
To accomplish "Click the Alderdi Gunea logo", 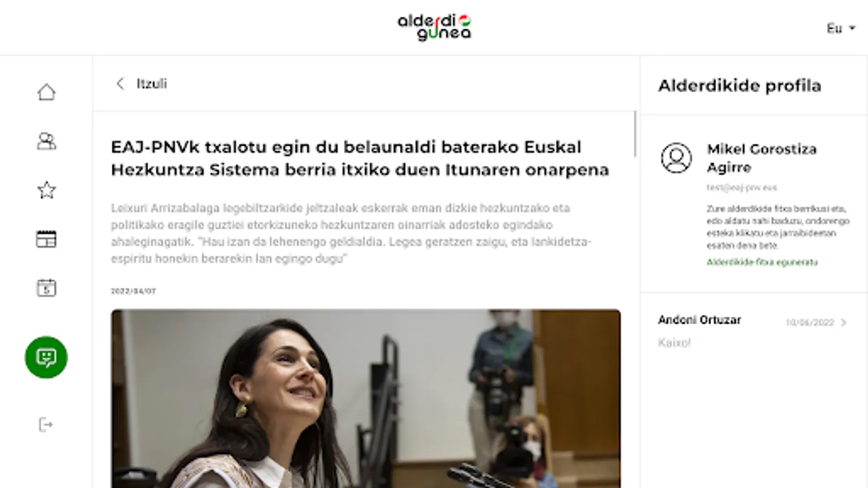I will pos(434,27).
